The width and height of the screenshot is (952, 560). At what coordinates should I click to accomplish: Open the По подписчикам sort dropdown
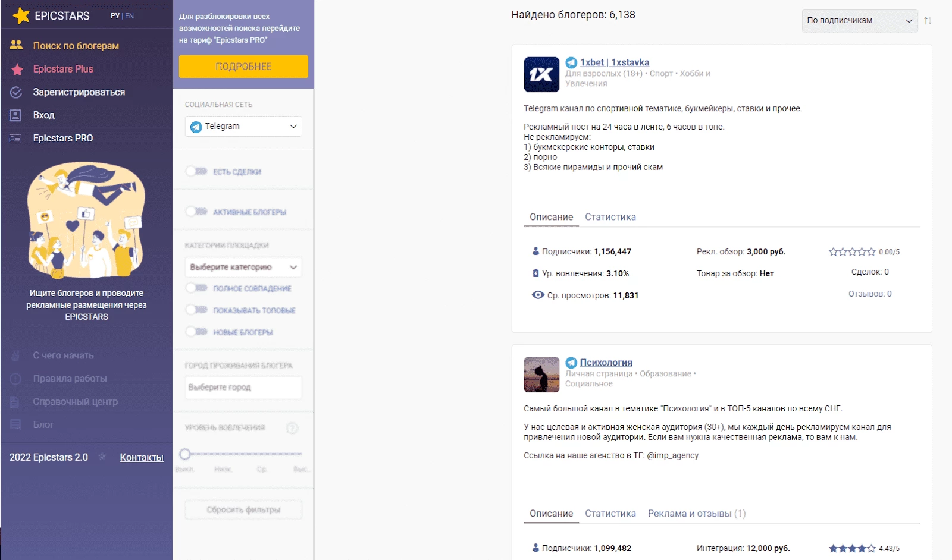[x=859, y=21]
